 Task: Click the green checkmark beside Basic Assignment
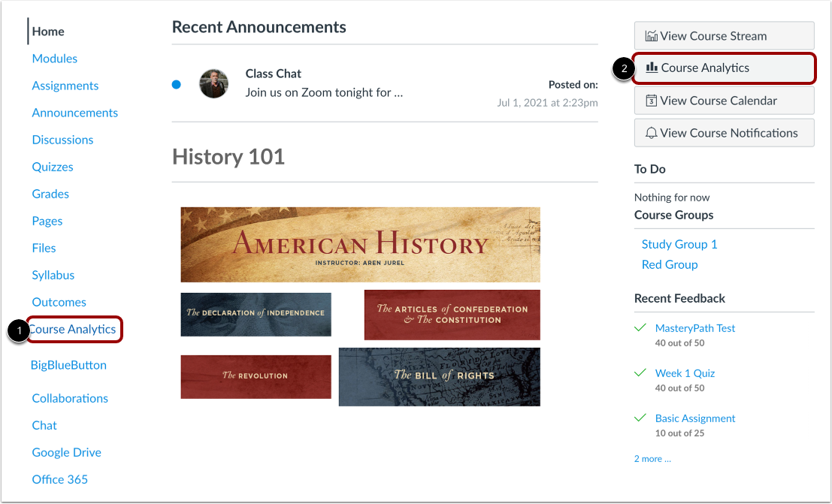click(640, 418)
